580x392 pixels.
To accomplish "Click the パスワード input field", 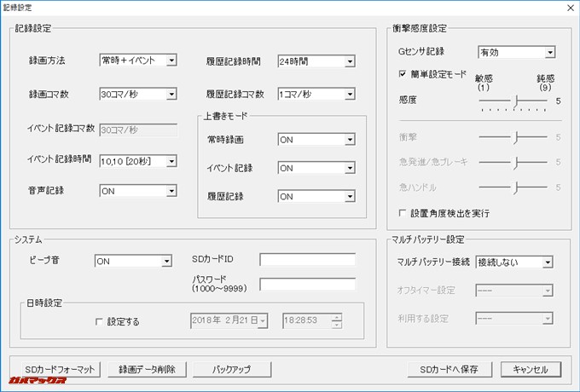I will pos(307,284).
